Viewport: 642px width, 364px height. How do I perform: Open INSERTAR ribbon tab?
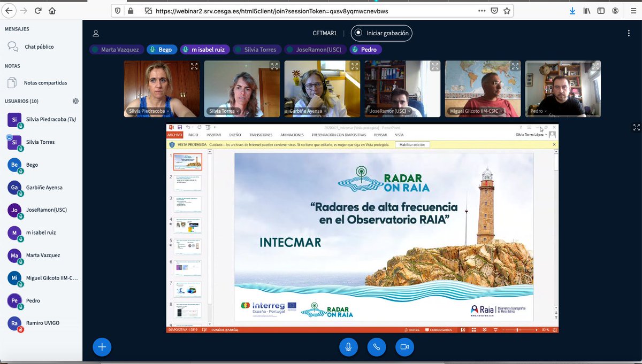pos(213,135)
